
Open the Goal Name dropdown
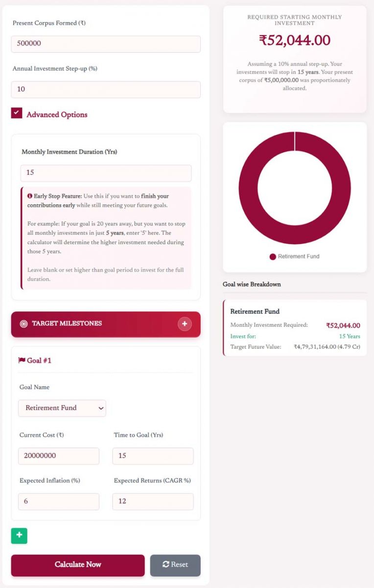coord(62,408)
